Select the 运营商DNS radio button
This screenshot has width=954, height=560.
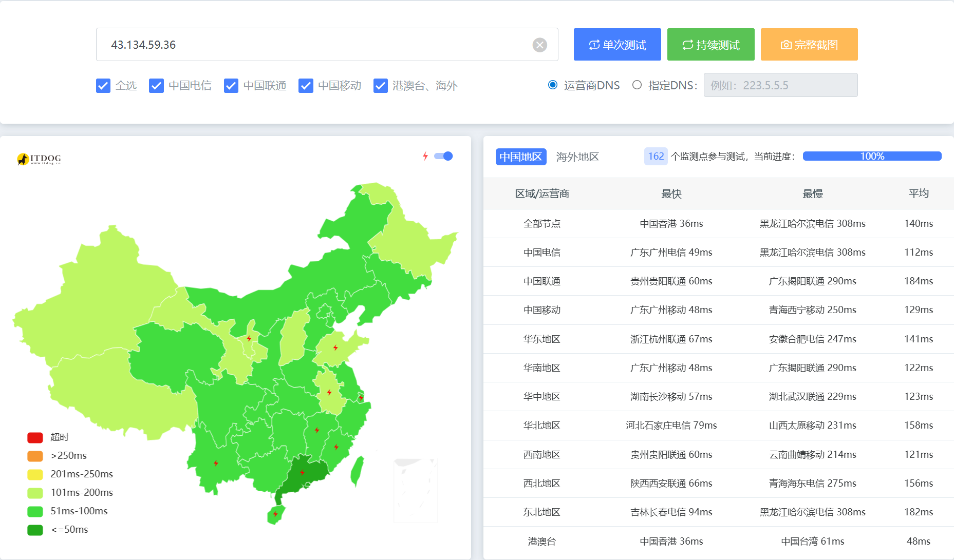[x=553, y=85]
